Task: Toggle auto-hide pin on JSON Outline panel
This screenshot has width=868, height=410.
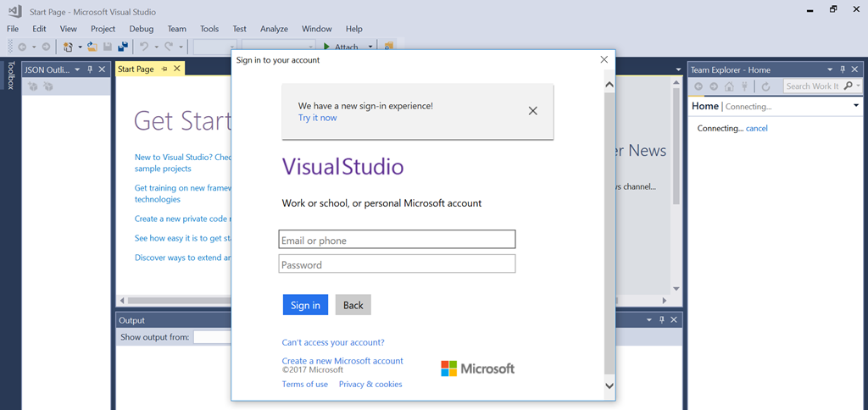Action: [x=90, y=69]
